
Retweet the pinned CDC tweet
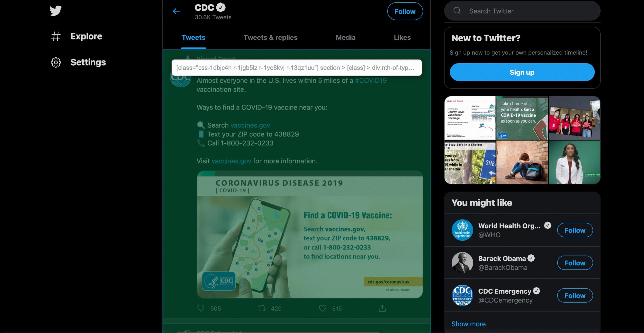tap(262, 308)
